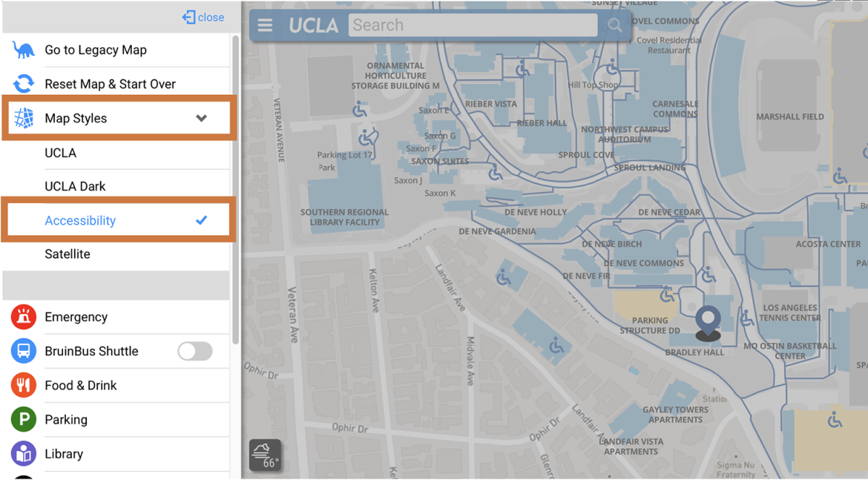Open the weather widget showing 66°

(265, 455)
